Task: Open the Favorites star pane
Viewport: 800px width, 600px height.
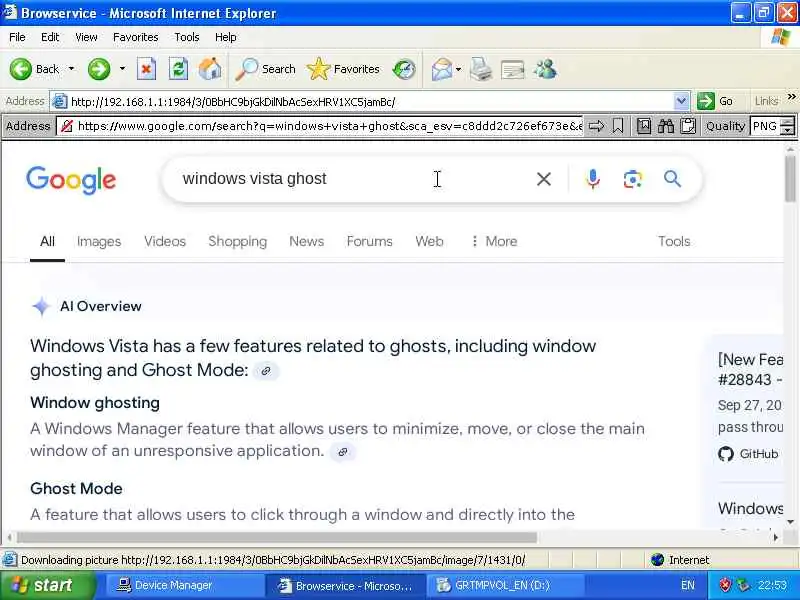Action: 343,69
